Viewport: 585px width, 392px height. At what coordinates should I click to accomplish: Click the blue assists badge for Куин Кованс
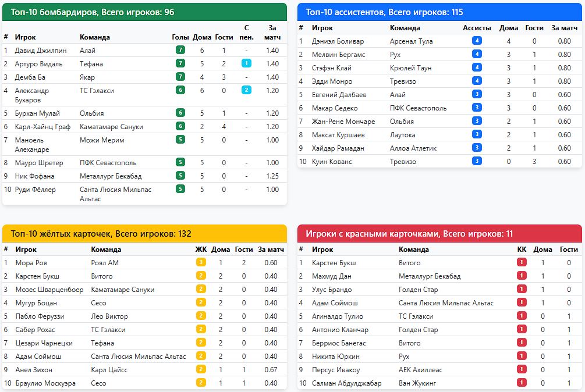pyautogui.click(x=477, y=161)
